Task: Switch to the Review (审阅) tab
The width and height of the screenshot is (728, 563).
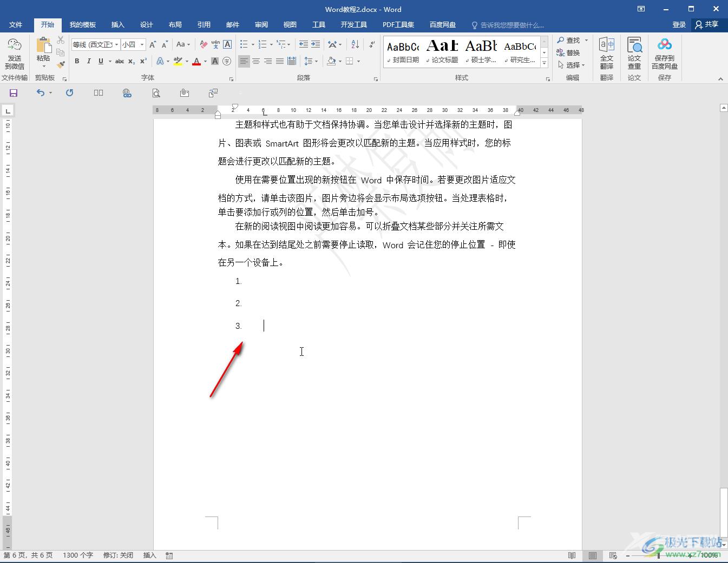Action: [x=261, y=25]
